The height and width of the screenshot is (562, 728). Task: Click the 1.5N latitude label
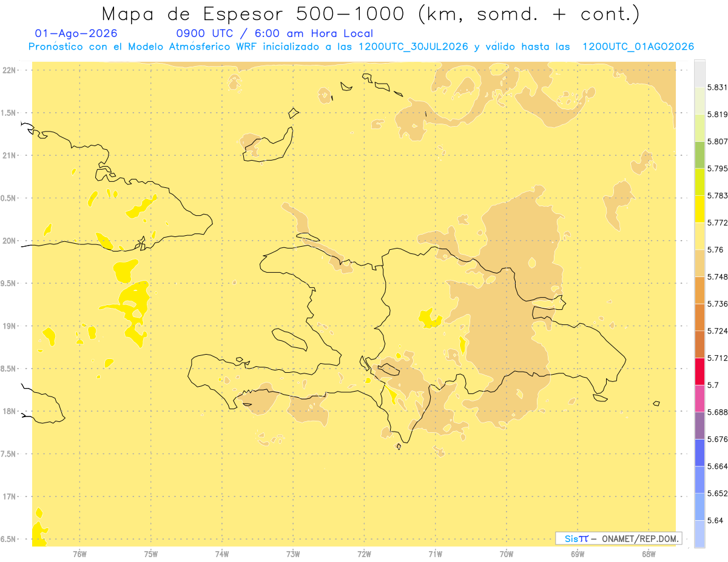tap(9, 113)
